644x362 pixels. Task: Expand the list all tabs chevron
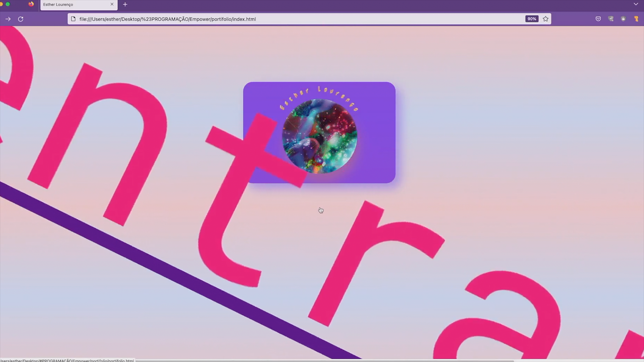636,4
